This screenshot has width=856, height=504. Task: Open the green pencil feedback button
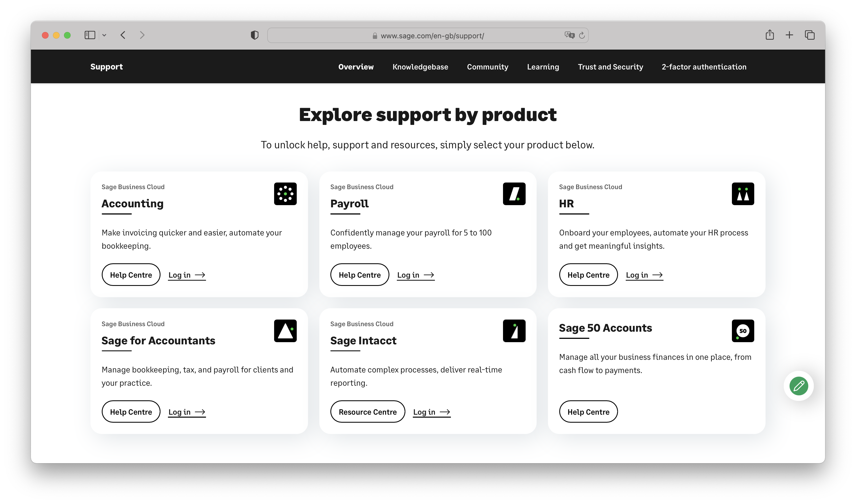click(798, 386)
